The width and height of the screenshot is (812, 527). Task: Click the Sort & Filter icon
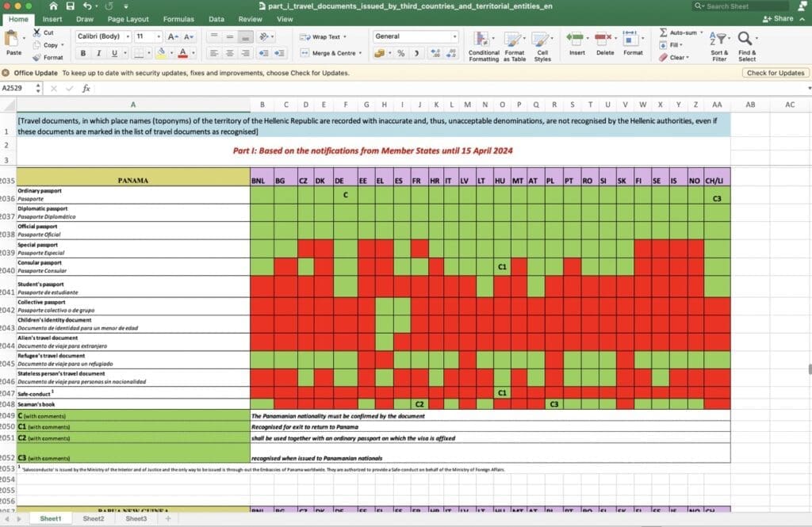point(718,39)
